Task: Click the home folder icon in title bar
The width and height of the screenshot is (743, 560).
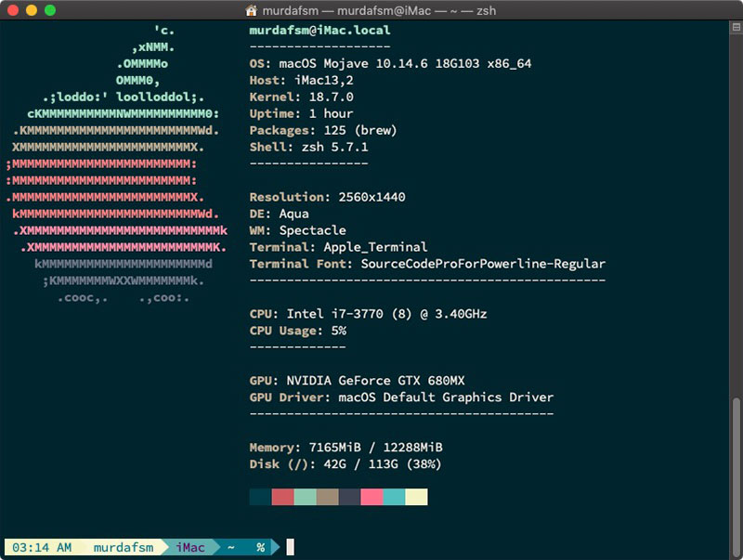Action: (x=252, y=10)
